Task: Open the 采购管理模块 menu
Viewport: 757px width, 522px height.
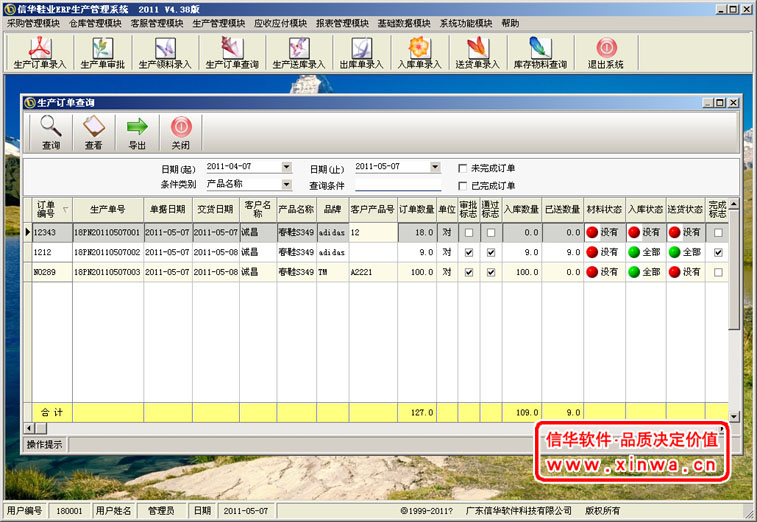Action: [x=33, y=22]
